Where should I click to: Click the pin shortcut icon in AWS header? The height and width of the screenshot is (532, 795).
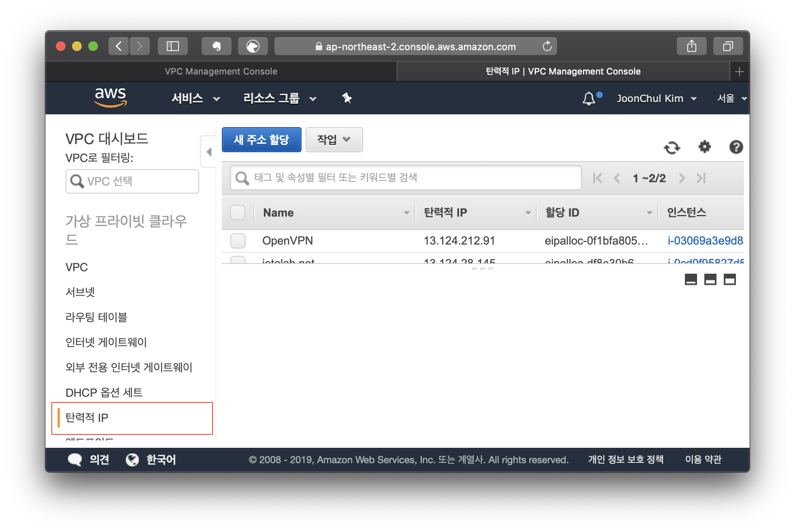347,98
